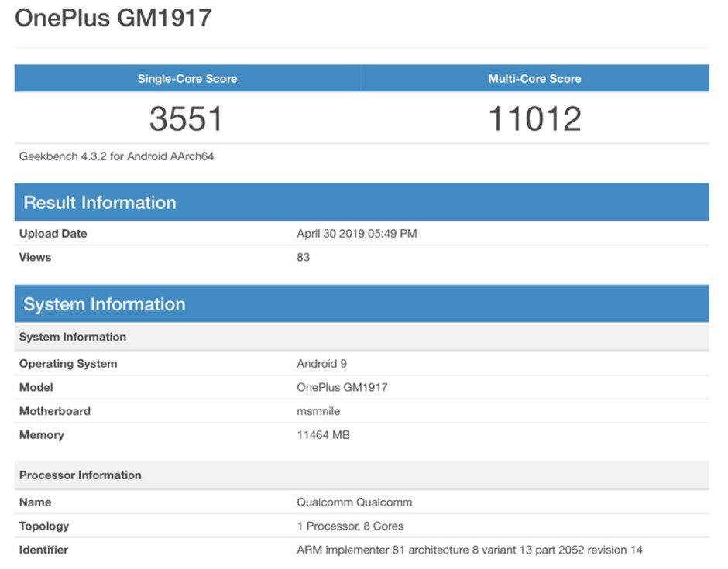Select the Identifier label

coord(43,550)
